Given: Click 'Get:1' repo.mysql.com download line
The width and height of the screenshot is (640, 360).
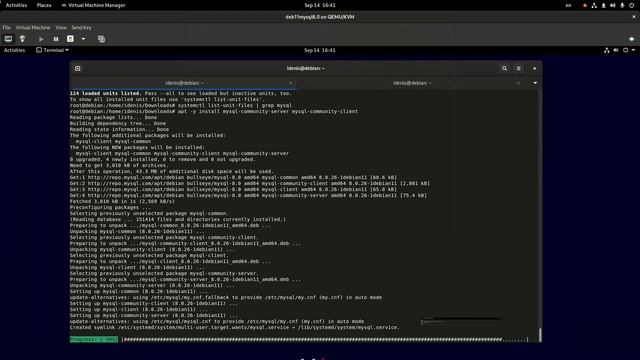Looking at the screenshot, I should point(233,178).
